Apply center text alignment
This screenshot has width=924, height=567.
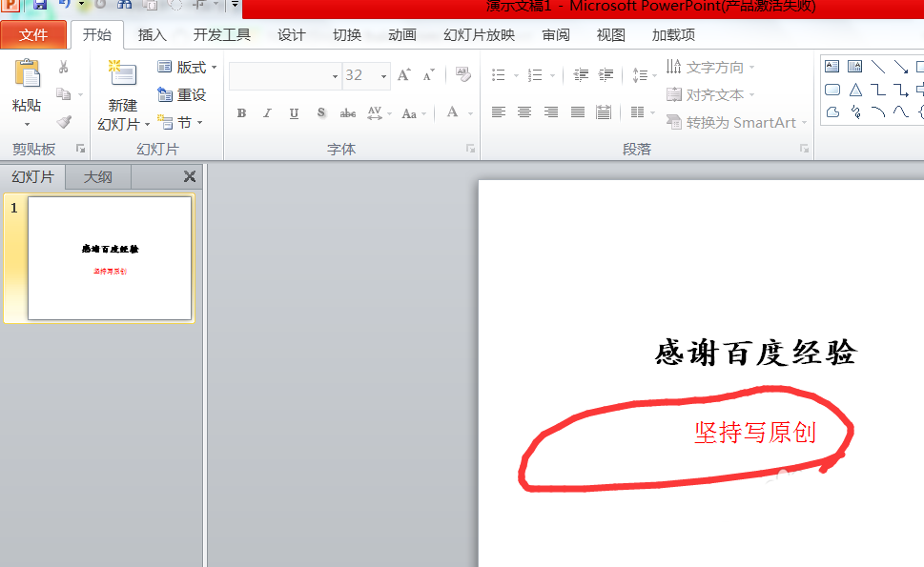click(524, 112)
